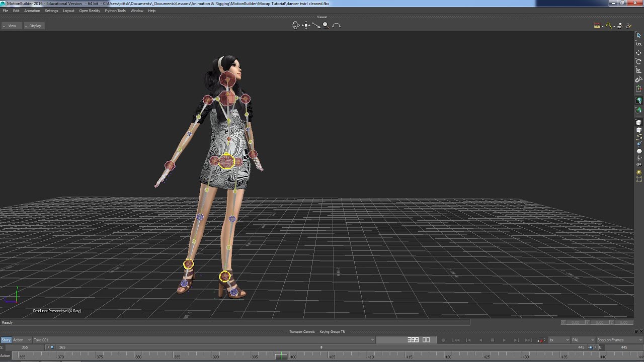
Task: Click the S: start frame field showing 365
Action: coord(25,347)
